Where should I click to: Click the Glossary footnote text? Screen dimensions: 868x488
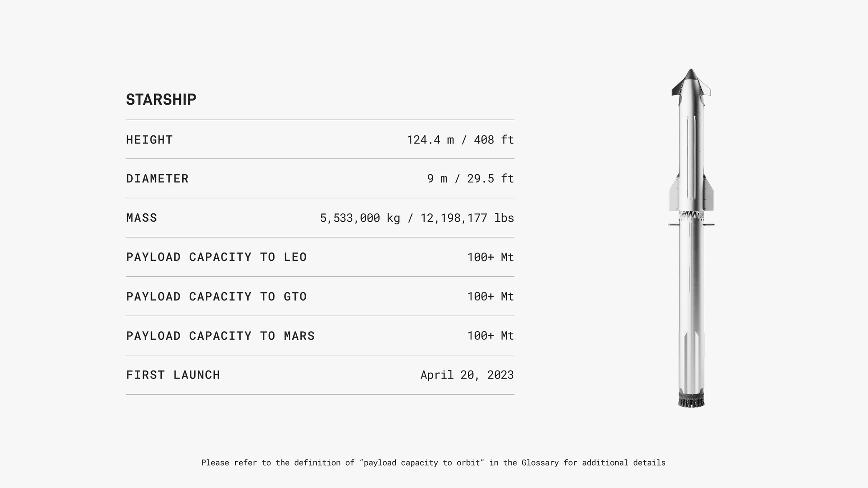click(433, 463)
